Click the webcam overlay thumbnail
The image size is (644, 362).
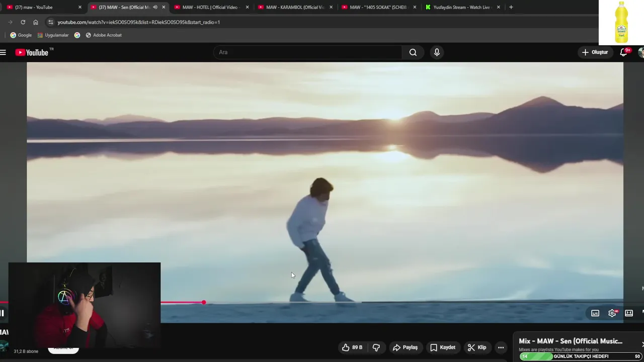(x=85, y=306)
